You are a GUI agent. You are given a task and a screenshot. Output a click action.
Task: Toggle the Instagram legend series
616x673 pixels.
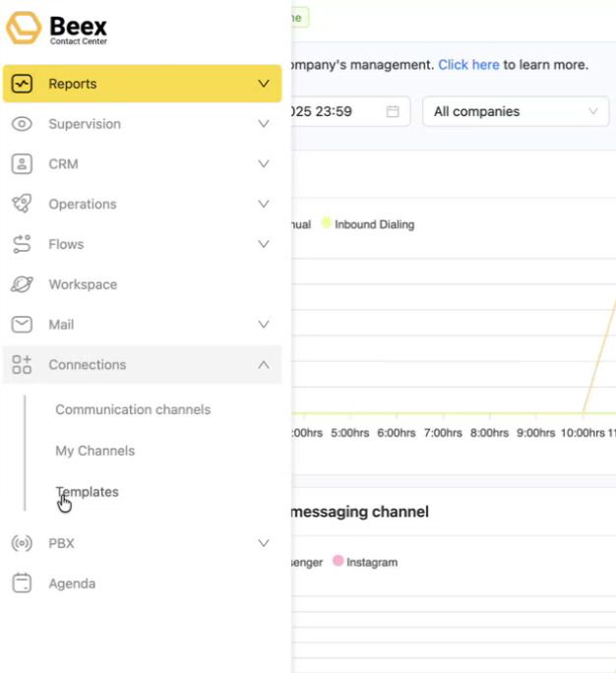click(x=364, y=562)
